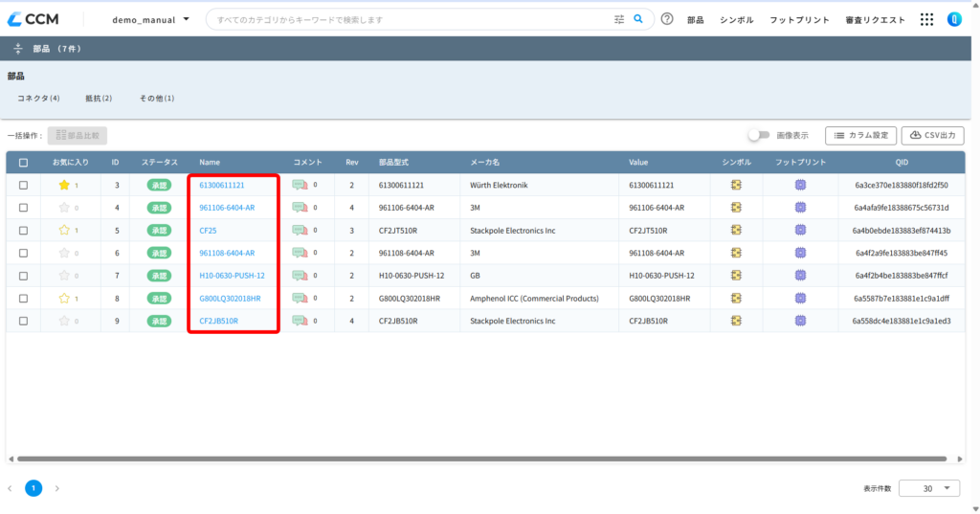Image resolution: width=980 pixels, height=514 pixels.
Task: Open symbol icon for 61300611121
Action: point(736,185)
